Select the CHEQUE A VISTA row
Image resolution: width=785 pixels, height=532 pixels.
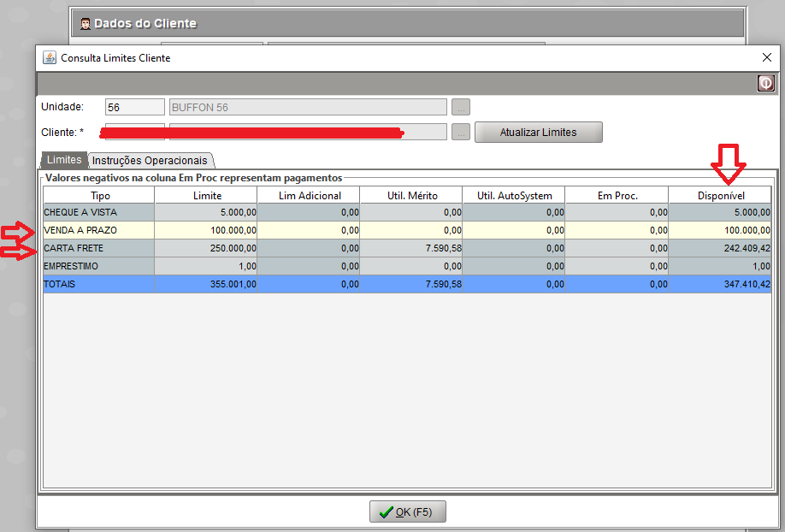pos(99,212)
